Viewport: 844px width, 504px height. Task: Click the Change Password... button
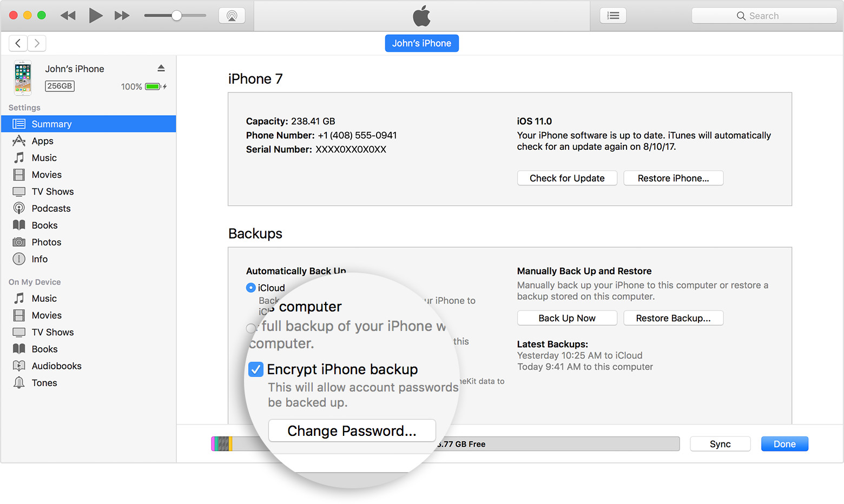pos(352,430)
